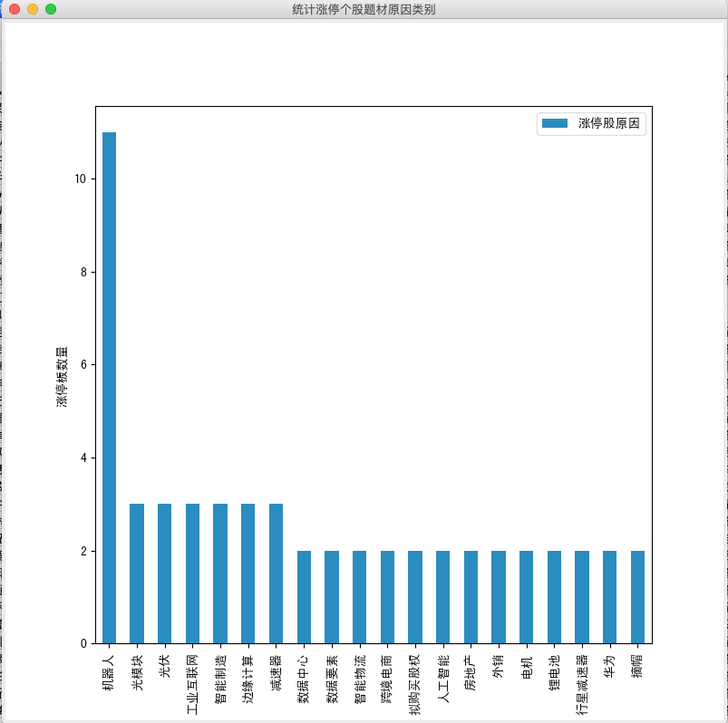Click the yellow minimize window button
This screenshot has width=728, height=723.
tap(33, 9)
